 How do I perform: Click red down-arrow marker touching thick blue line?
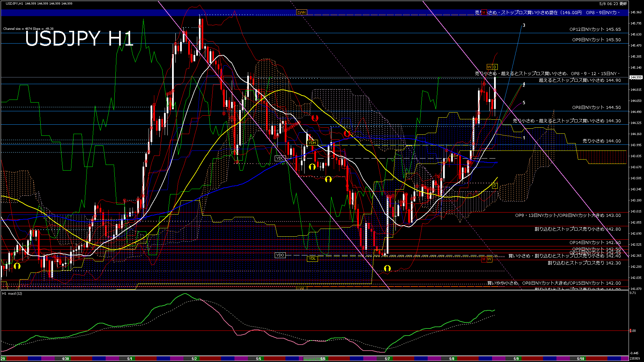347,134
